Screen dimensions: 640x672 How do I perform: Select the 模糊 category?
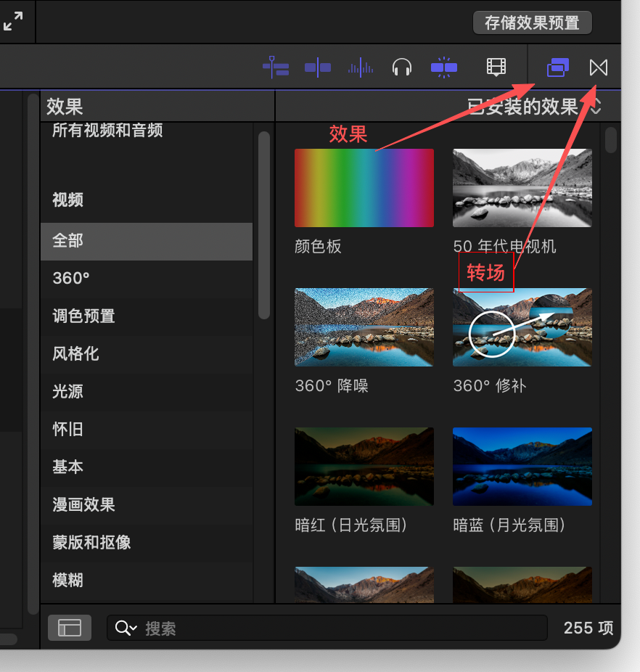click(147, 581)
